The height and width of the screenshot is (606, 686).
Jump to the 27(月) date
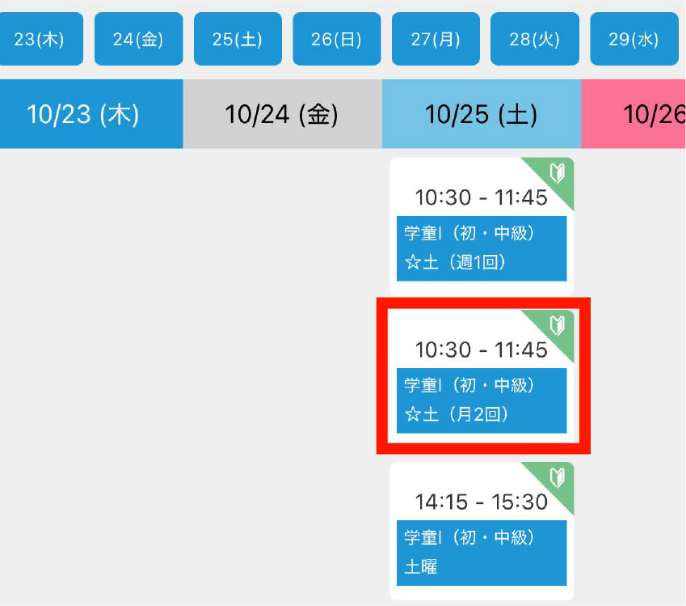(x=436, y=39)
